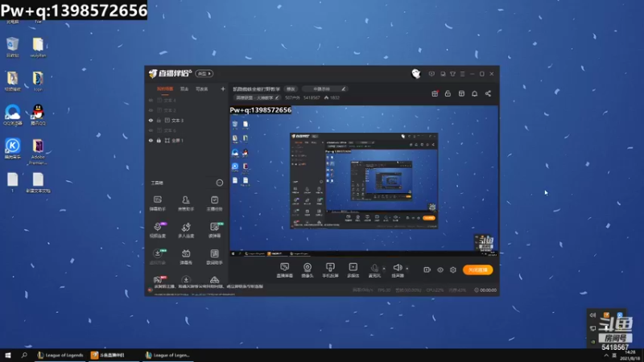This screenshot has height=362, width=644.
Task: Click the padlock icon in top toolbar
Action: tap(448, 93)
